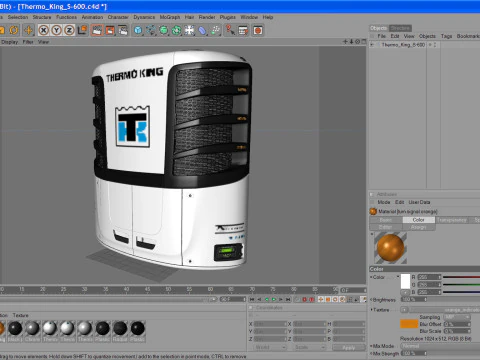Open the Sampling dropdown

[457, 317]
